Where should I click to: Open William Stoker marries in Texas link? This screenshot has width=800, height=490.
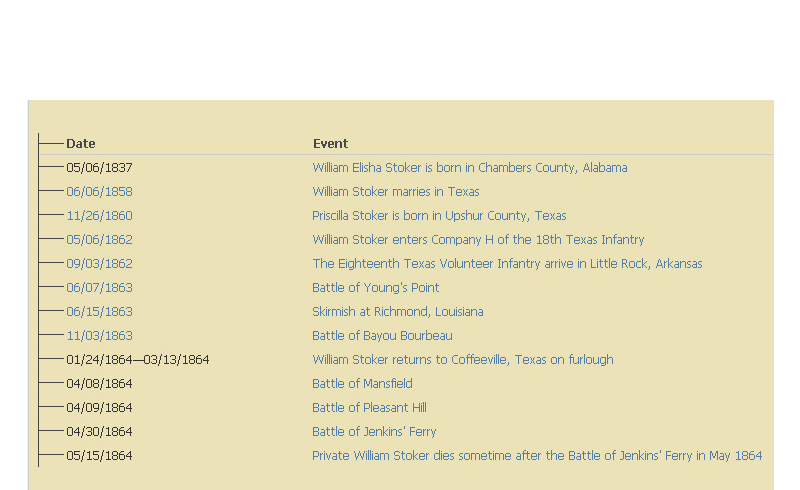[x=395, y=192]
